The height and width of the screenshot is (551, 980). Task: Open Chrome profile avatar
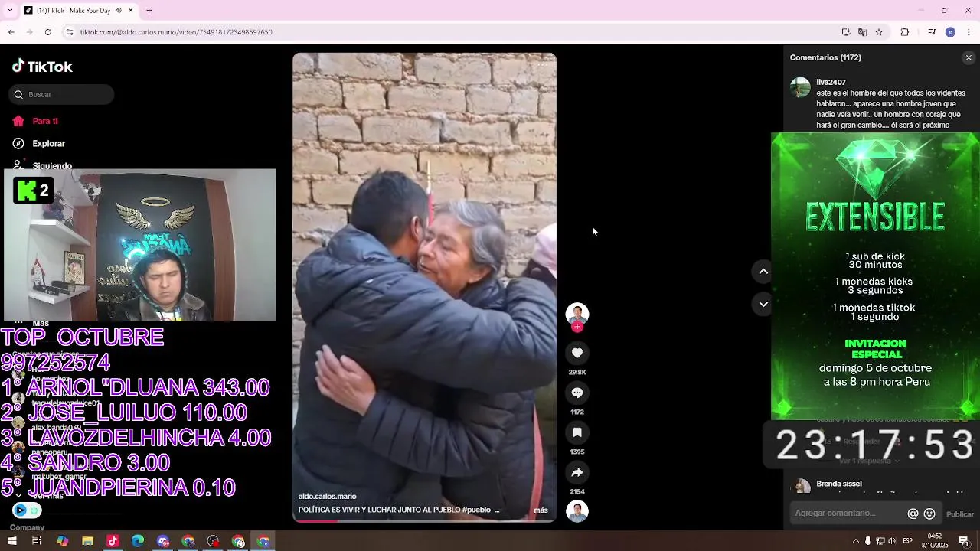click(x=950, y=32)
